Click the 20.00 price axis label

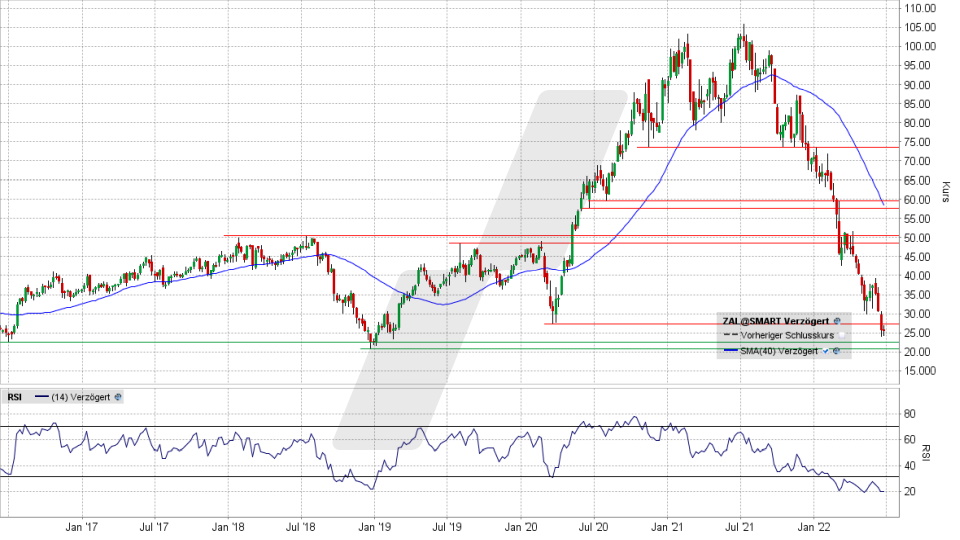(x=917, y=351)
